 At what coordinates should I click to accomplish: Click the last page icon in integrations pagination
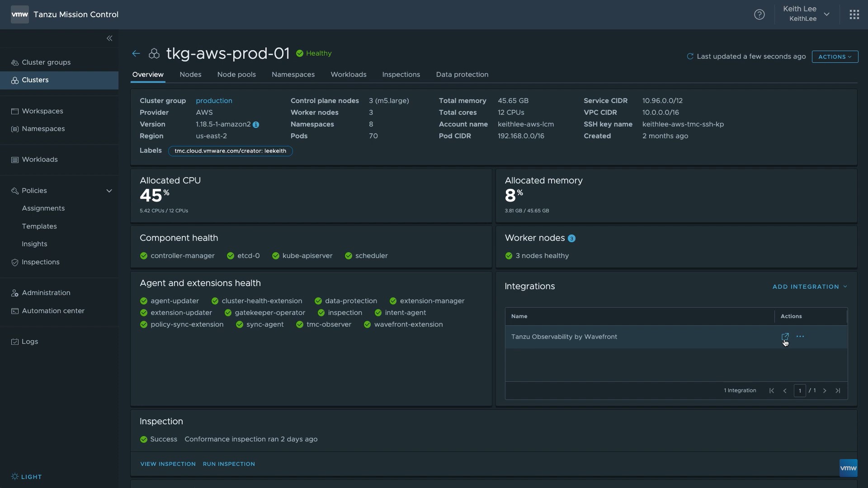point(838,390)
